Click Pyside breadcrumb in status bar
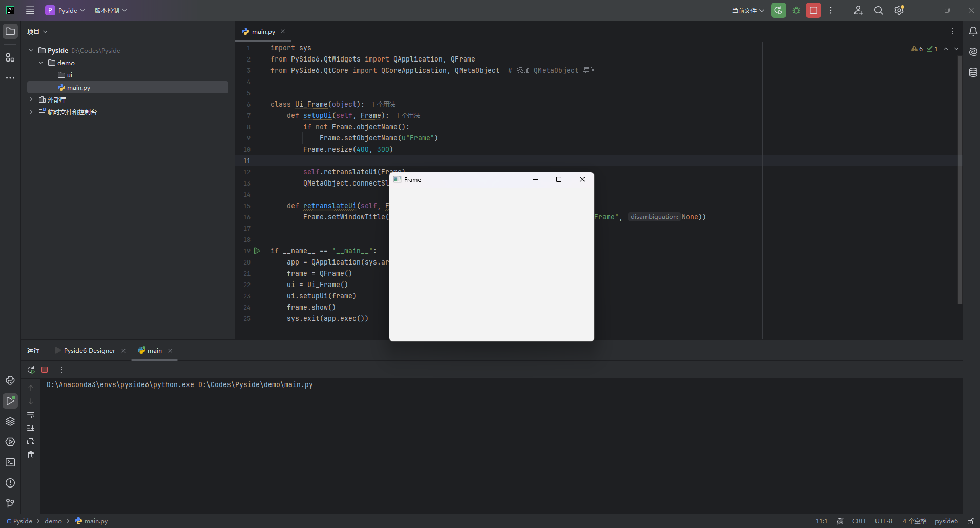The height and width of the screenshot is (528, 980). pyautogui.click(x=19, y=521)
